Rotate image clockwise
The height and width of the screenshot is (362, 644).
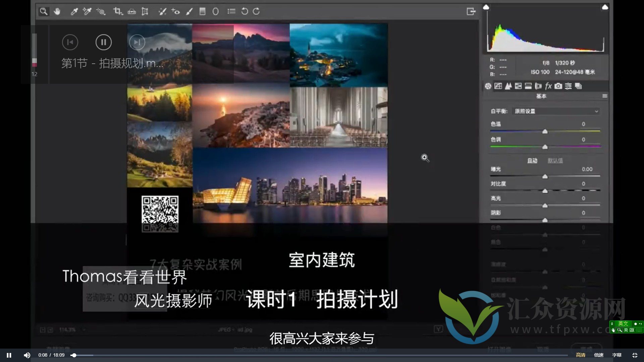pos(256,11)
